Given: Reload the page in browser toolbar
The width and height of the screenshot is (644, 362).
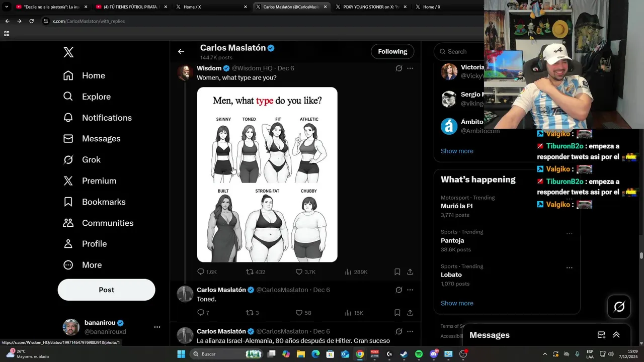Looking at the screenshot, I should click(x=31, y=21).
